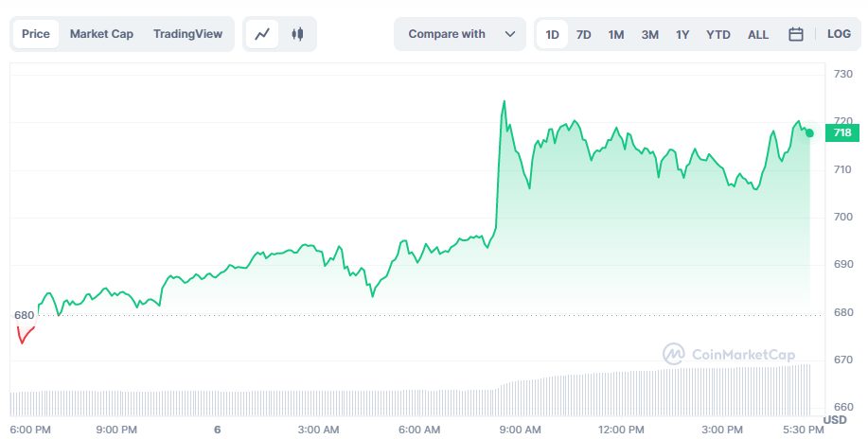Select the 7D time range
The width and height of the screenshot is (868, 439).
[x=584, y=34]
